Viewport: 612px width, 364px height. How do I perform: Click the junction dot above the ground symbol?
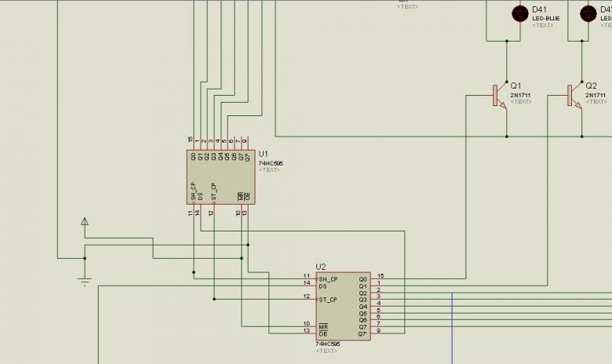85,258
